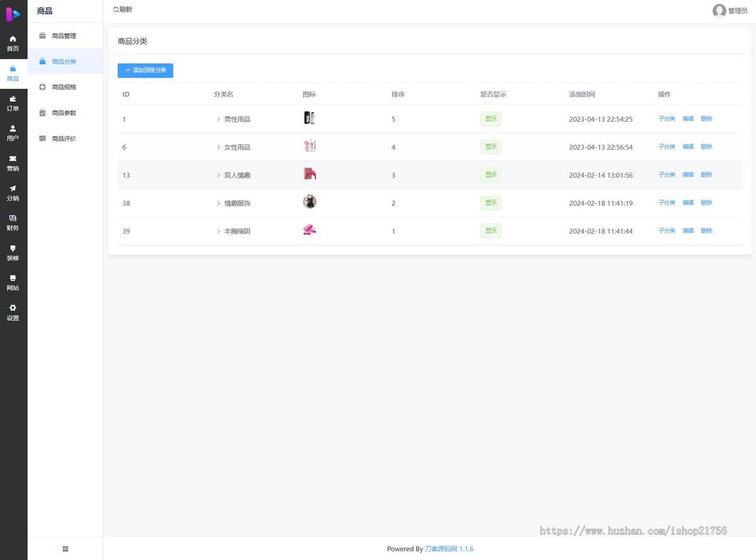Click ID cell 39
The image size is (756, 560).
126,231
